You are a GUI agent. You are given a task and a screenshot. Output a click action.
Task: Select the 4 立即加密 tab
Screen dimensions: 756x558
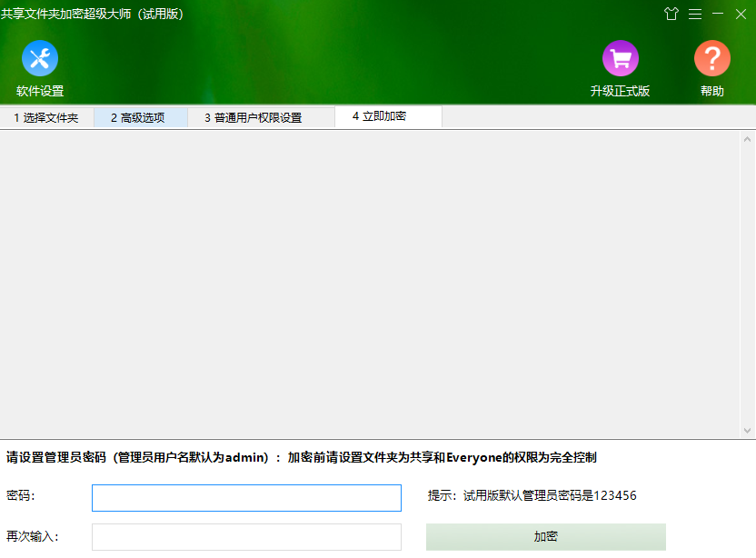(380, 116)
